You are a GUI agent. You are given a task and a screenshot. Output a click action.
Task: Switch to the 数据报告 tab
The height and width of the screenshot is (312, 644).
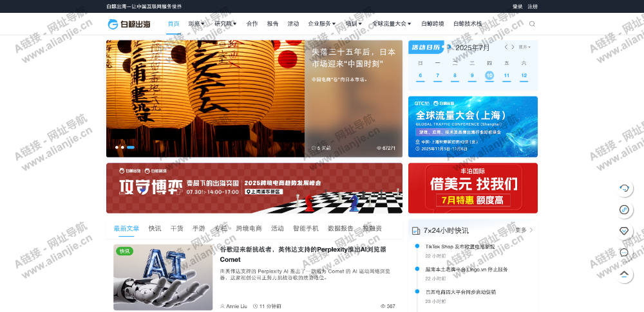tap(341, 228)
